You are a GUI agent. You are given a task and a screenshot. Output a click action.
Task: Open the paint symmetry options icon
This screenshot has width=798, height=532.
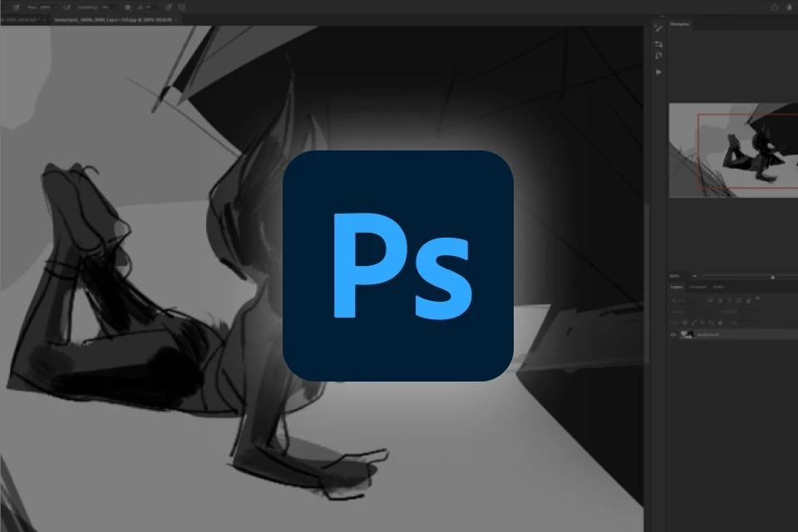(x=182, y=7)
